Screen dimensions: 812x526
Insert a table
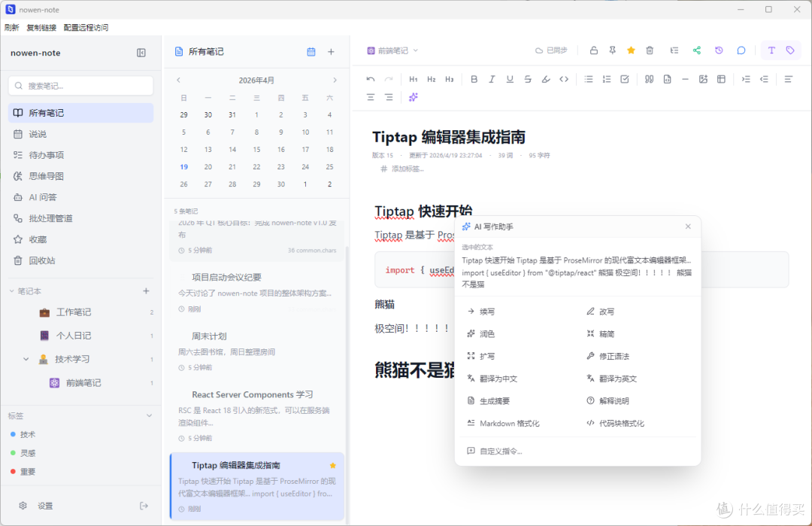pos(721,79)
